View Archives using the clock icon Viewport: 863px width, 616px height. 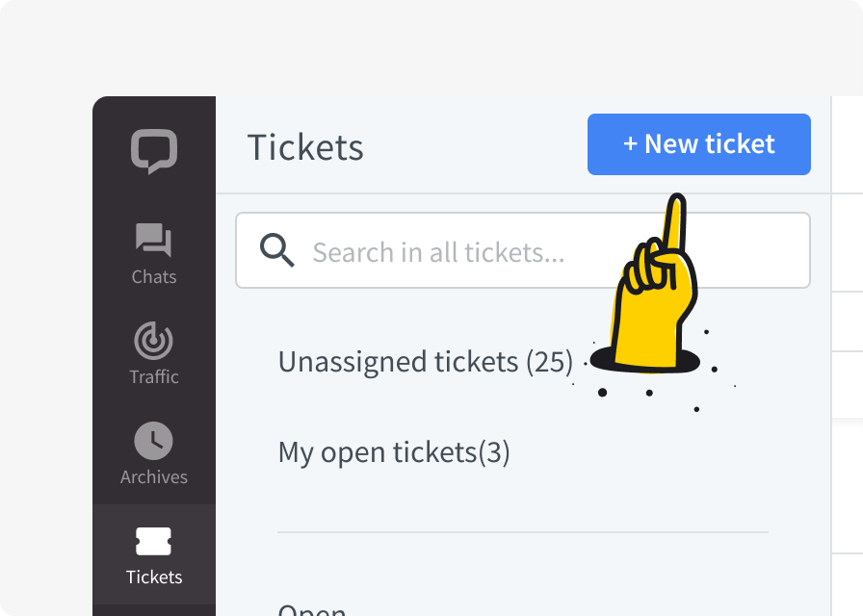[154, 441]
